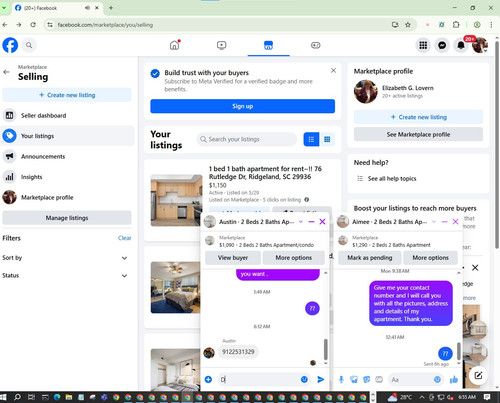Screen dimensions: 500x403
Task: Choose a GIF in Aimee chat
Action: (379, 379)
